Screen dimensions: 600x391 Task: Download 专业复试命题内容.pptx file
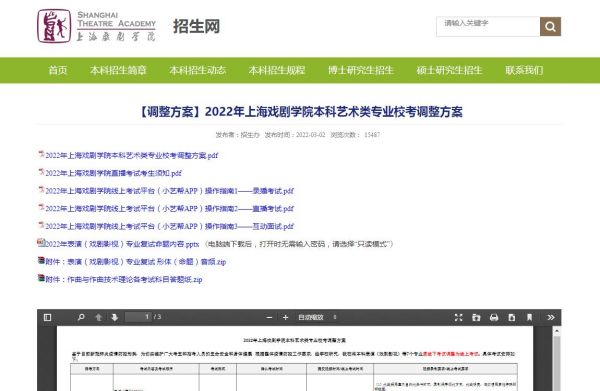pyautogui.click(x=122, y=244)
